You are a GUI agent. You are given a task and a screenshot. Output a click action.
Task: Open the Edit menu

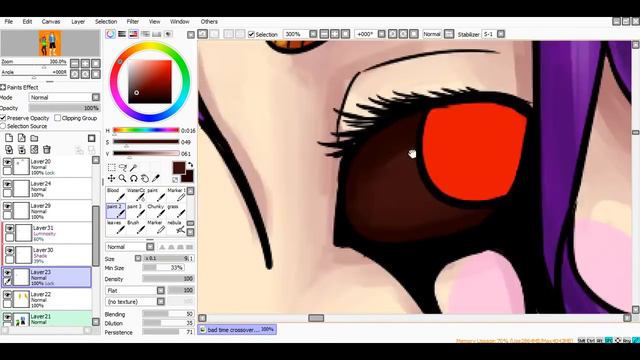coord(27,22)
